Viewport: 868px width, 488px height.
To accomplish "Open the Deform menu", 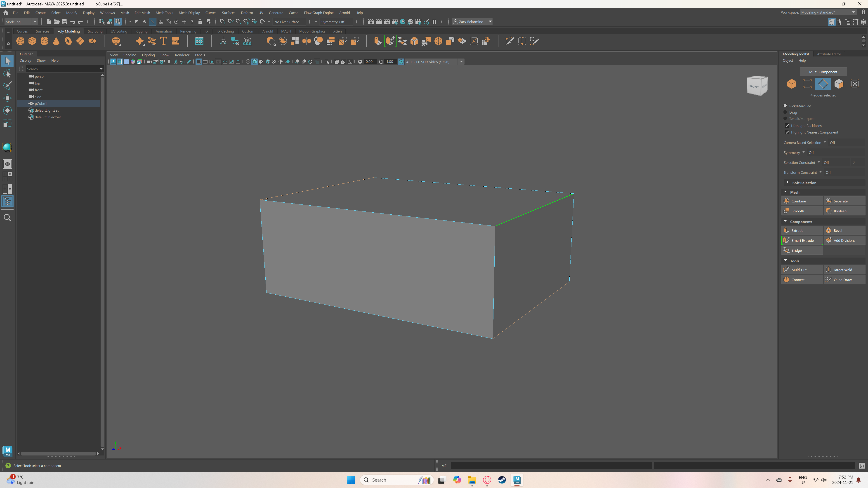I will [x=247, y=13].
